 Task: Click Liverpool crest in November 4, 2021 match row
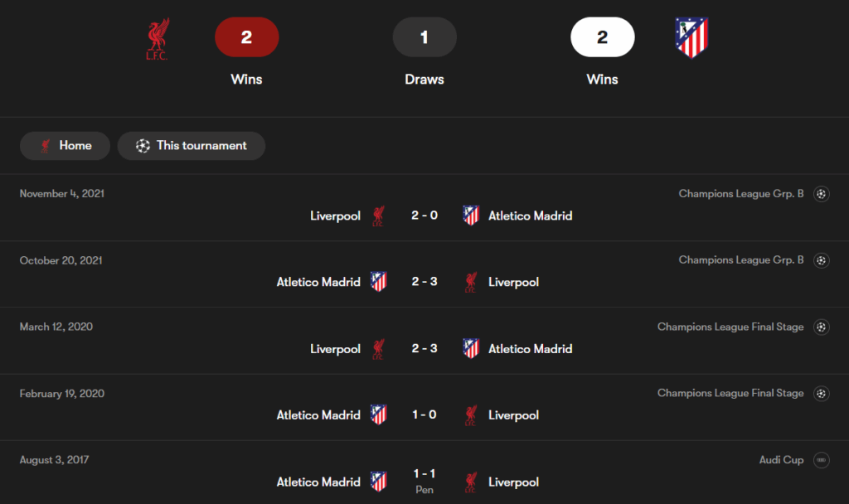tap(378, 216)
